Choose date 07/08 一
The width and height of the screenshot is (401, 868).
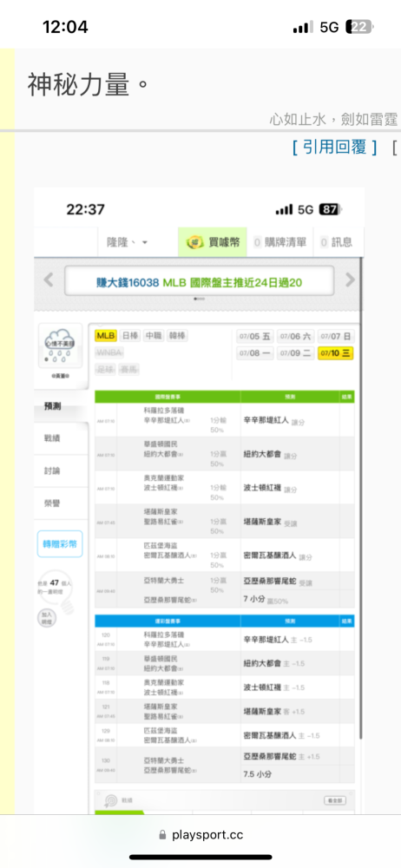click(255, 353)
